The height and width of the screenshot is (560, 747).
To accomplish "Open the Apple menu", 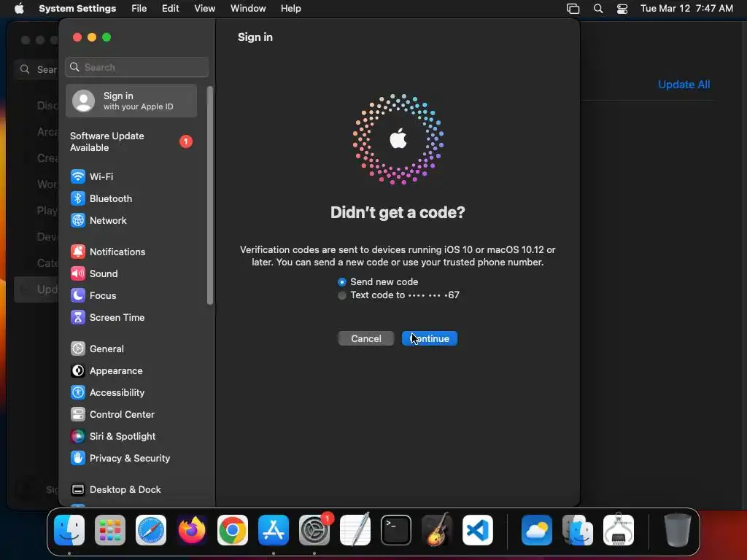I will pyautogui.click(x=19, y=9).
